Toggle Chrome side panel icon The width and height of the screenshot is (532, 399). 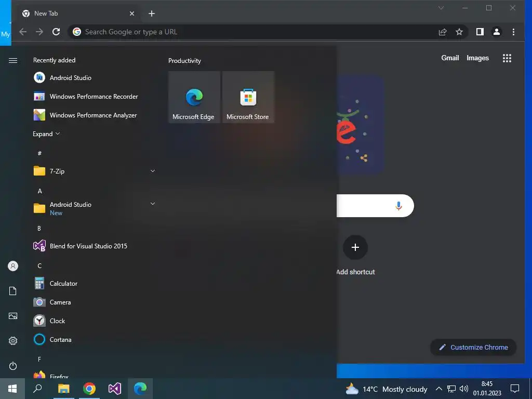click(x=480, y=32)
